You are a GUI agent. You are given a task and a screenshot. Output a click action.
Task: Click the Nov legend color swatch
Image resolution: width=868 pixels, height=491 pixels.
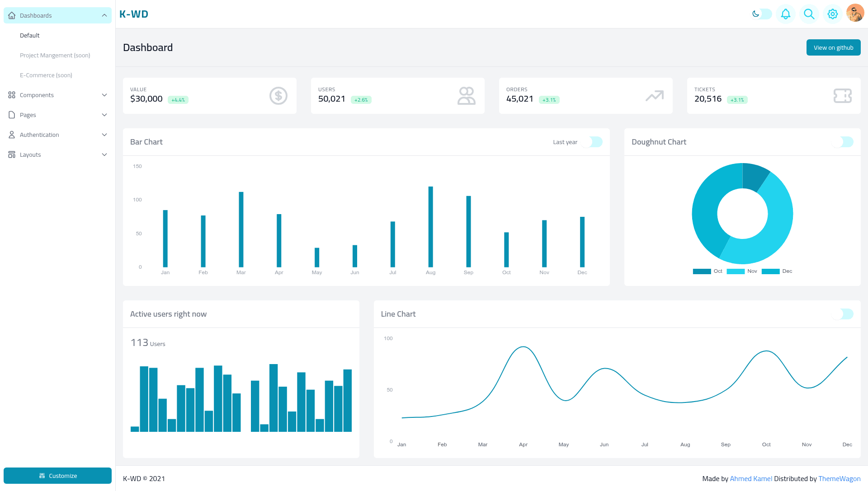tap(736, 271)
